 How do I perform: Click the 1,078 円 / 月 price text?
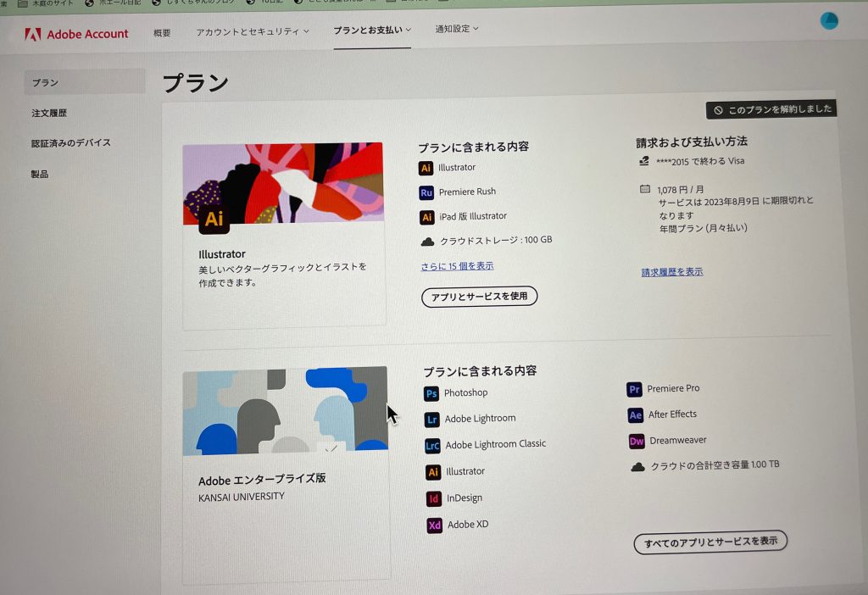681,189
